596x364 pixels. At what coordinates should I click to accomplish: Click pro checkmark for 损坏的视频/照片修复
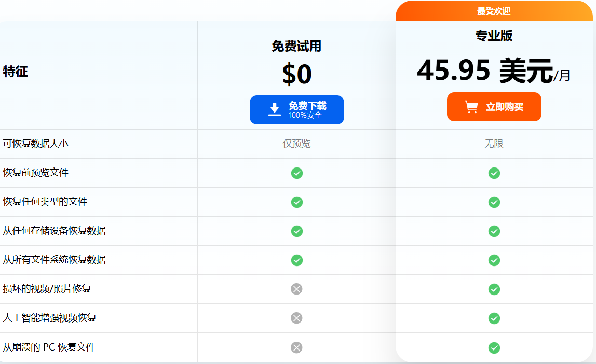click(494, 289)
